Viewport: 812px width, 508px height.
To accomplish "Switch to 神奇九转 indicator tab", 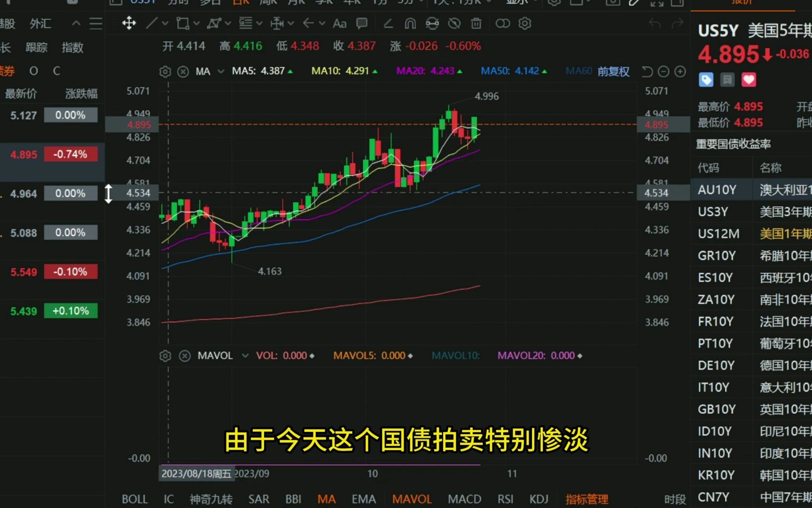I will pos(211,499).
